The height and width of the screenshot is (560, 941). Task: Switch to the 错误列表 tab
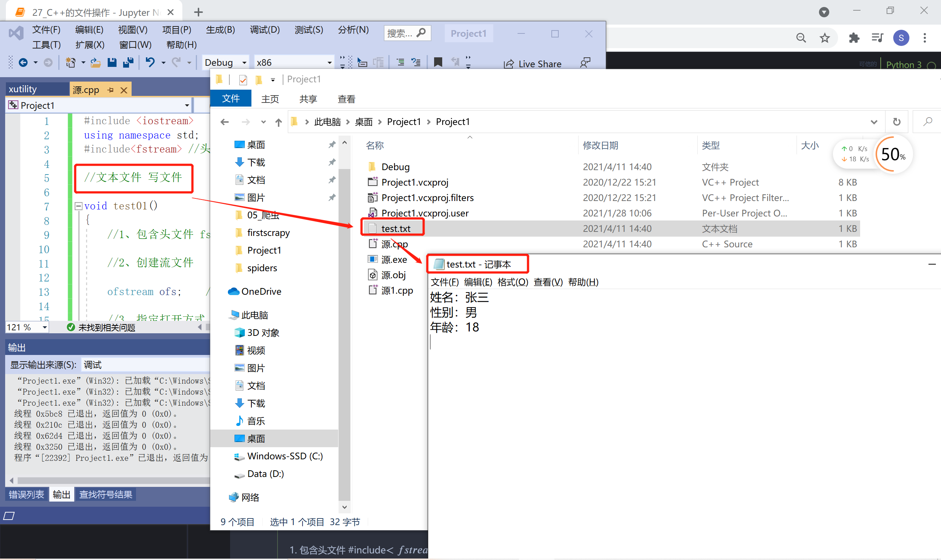(26, 494)
